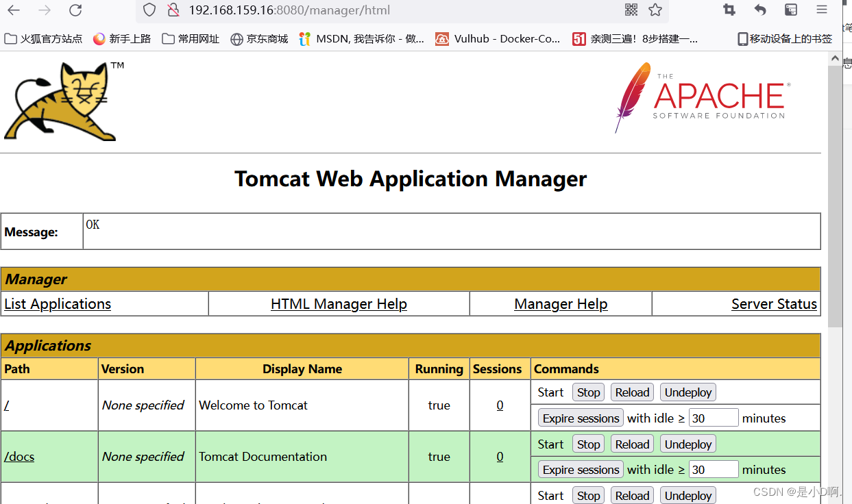Open the 常用网址 bookmark folder
Viewport: 852px width, 504px height.
tap(191, 39)
